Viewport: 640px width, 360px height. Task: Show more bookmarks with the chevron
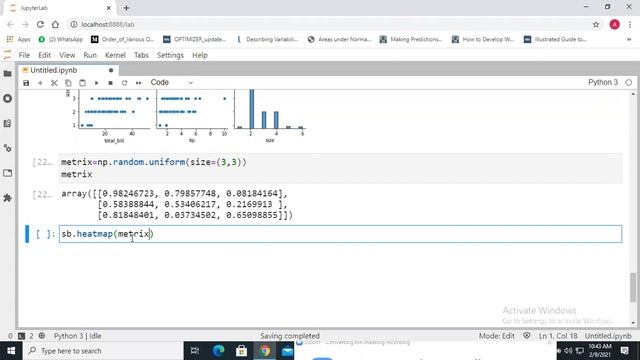[x=629, y=39]
